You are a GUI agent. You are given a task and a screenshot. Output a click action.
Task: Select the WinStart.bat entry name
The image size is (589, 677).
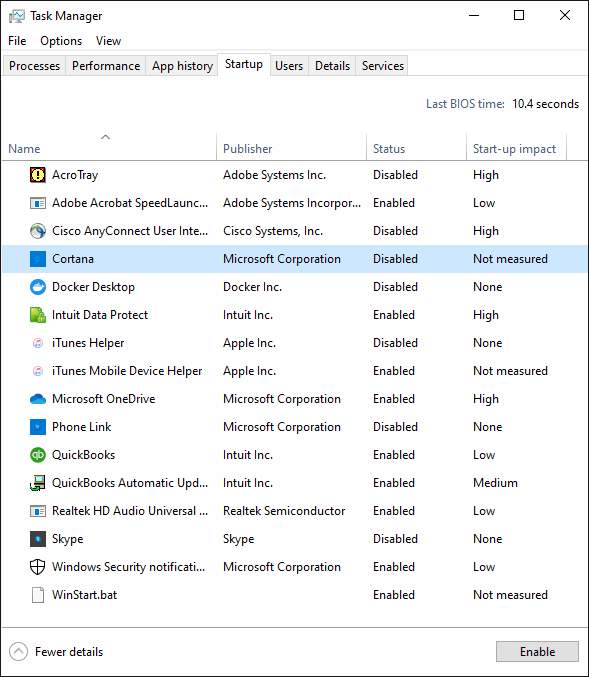[85, 595]
